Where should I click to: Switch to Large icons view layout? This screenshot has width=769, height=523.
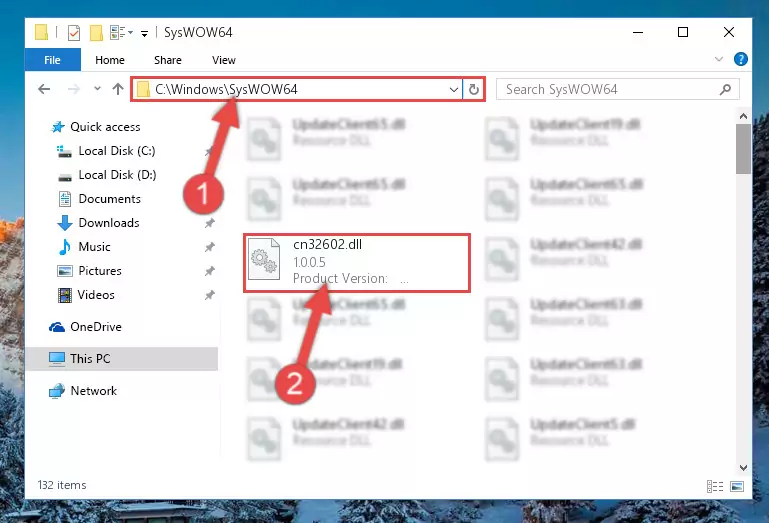pyautogui.click(x=737, y=486)
